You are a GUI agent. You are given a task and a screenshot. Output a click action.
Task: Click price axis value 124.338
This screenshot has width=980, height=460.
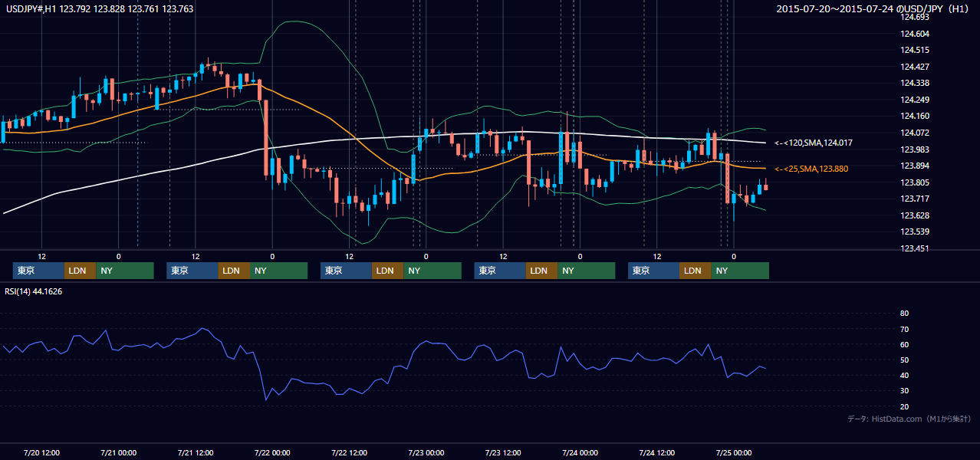(915, 83)
